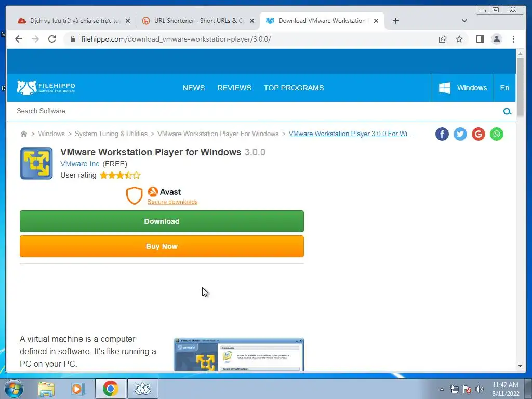Click the volume speaker tray icon

480,389
